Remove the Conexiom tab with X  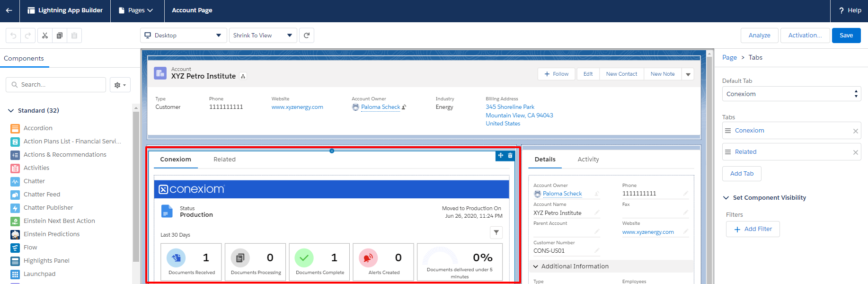click(x=855, y=131)
